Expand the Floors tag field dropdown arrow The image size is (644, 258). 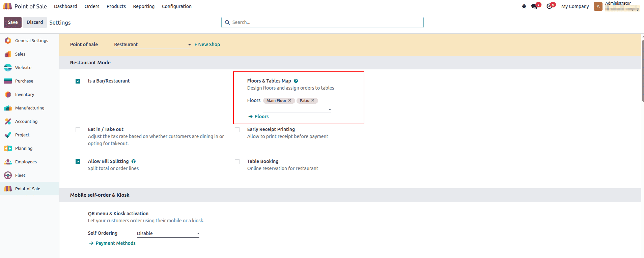tap(330, 109)
